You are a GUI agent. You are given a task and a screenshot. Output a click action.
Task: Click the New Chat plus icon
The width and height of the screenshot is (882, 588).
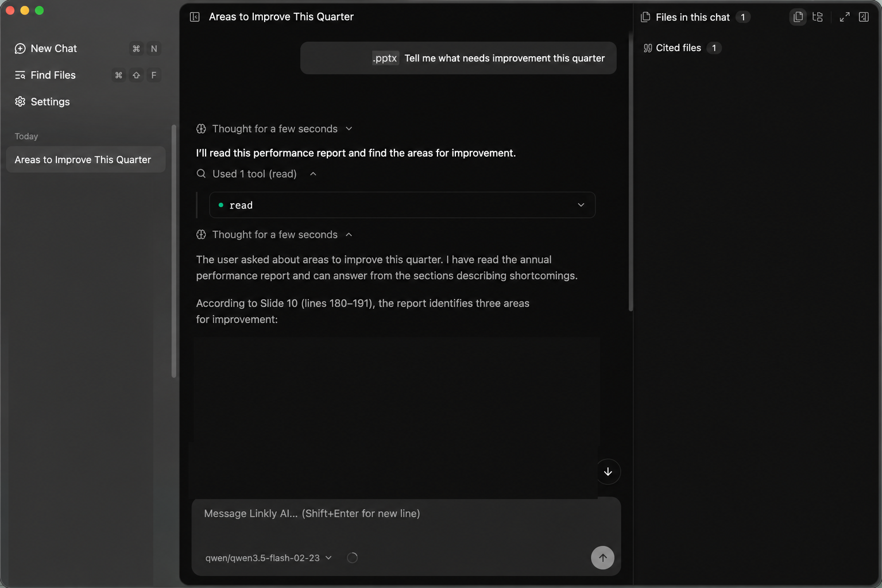click(x=20, y=49)
